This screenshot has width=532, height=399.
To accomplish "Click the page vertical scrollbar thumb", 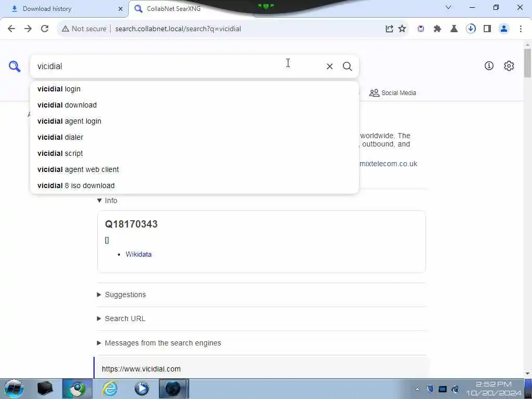I will click(x=527, y=63).
